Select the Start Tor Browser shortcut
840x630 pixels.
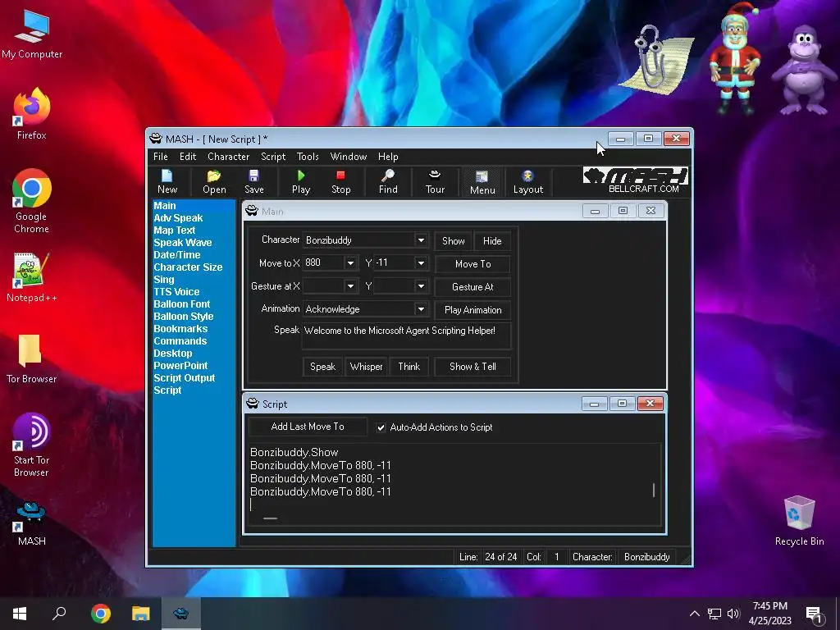click(x=32, y=445)
